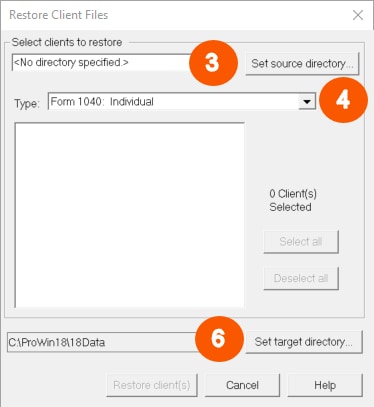Click the C:\ProWin18\18Data target path field
374x407 pixels.
tap(102, 342)
